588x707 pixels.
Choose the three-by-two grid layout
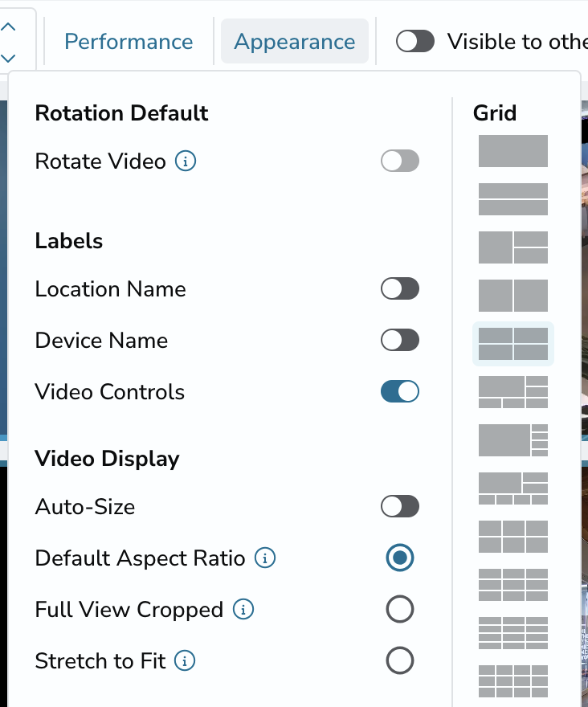[x=513, y=537]
